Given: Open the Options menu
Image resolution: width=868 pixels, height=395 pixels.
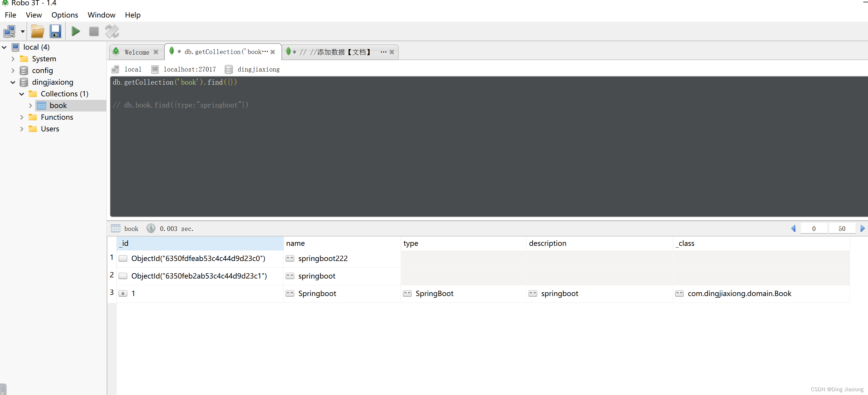Looking at the screenshot, I should [x=65, y=15].
